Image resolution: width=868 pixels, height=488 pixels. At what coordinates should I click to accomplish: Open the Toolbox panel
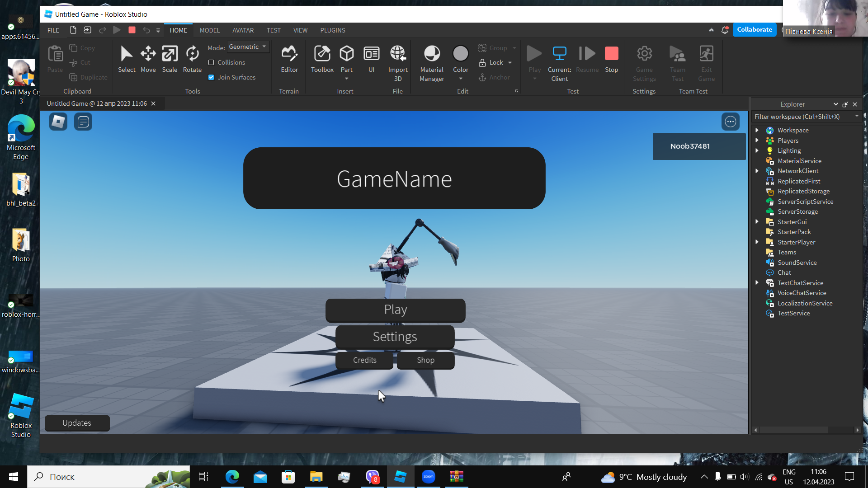(322, 59)
